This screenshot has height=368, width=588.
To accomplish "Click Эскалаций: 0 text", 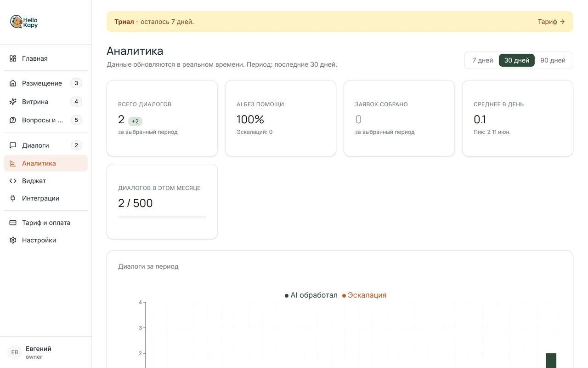I will [x=254, y=132].
